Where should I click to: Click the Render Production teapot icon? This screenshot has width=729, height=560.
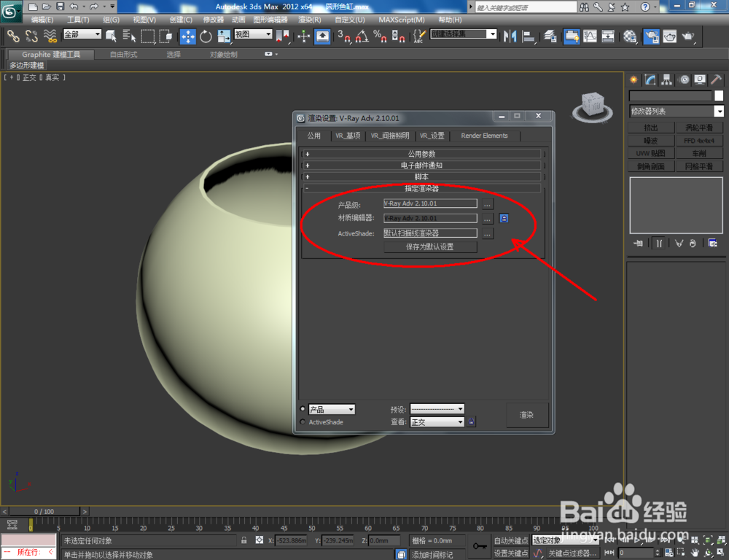[688, 36]
